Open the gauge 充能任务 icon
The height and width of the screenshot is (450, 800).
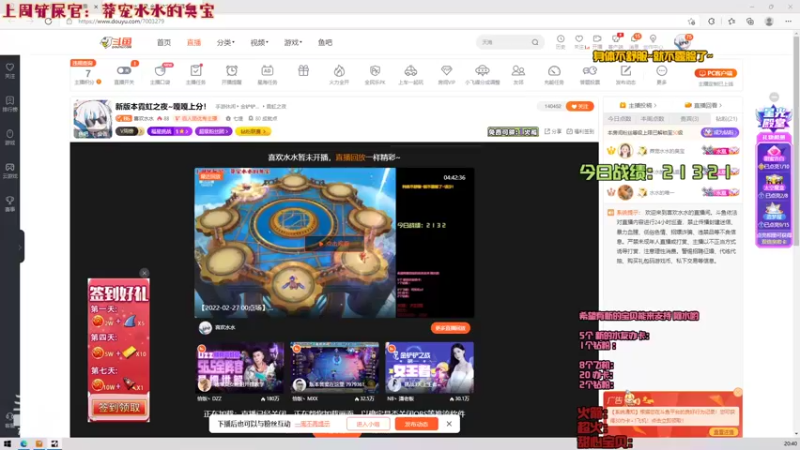tap(554, 73)
